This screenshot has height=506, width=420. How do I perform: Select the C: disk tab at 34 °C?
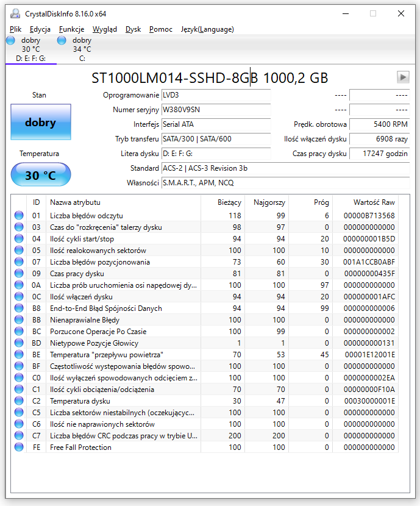tap(82, 49)
